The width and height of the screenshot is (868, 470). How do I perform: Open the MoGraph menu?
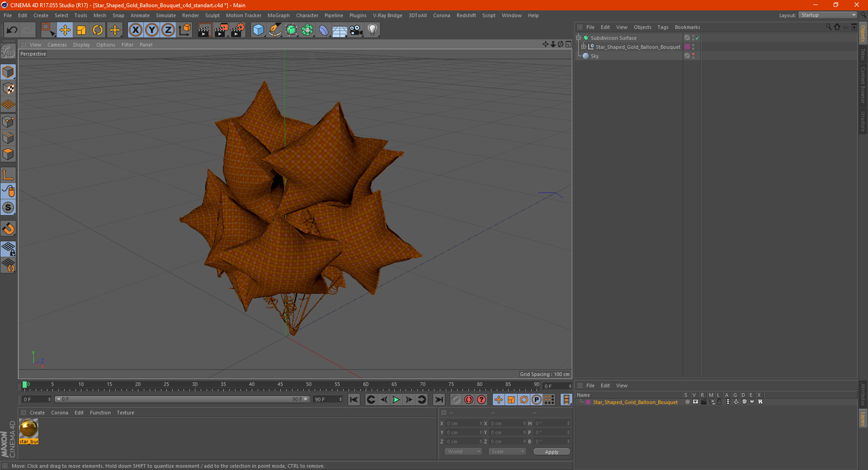[x=278, y=15]
